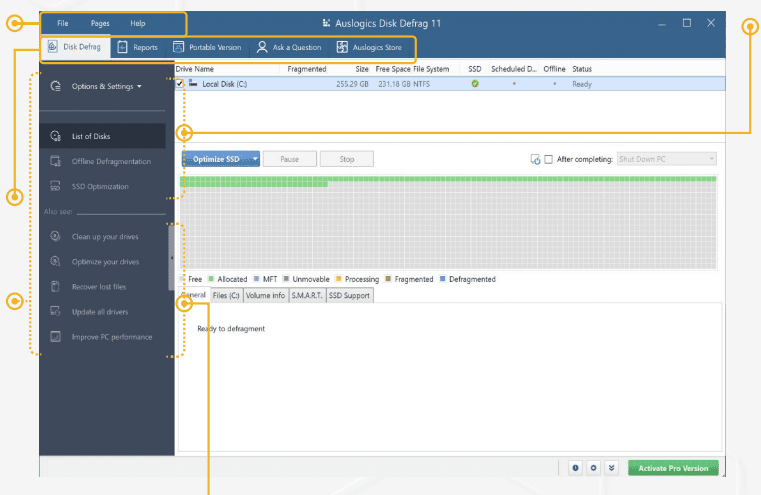Click the Defragmented blue legend swatch

(x=442, y=279)
